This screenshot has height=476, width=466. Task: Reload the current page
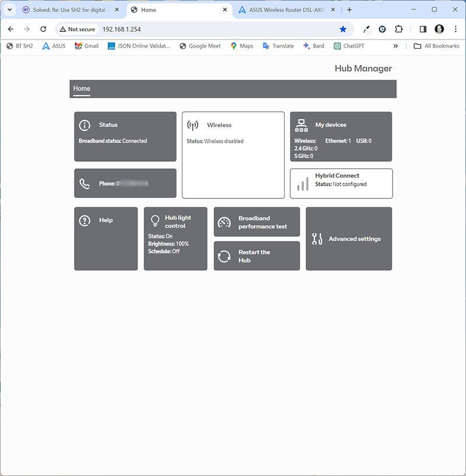43,29
